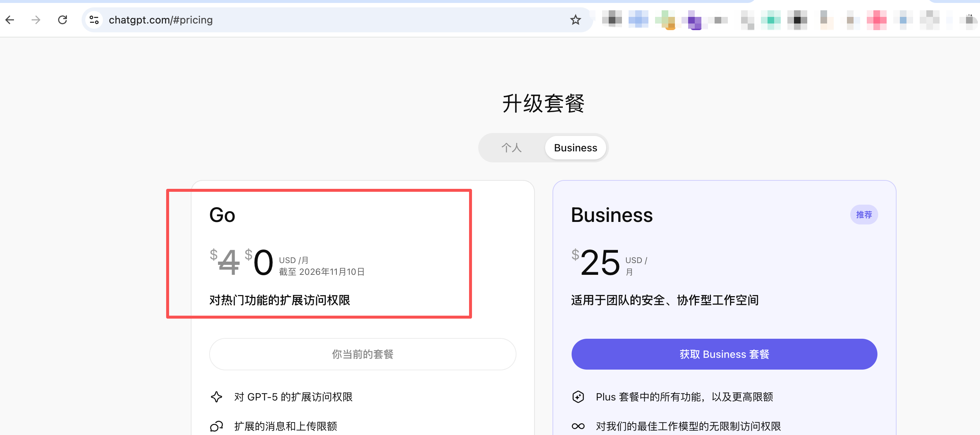Click the Business plan heading
The height and width of the screenshot is (435, 980).
coord(612,215)
